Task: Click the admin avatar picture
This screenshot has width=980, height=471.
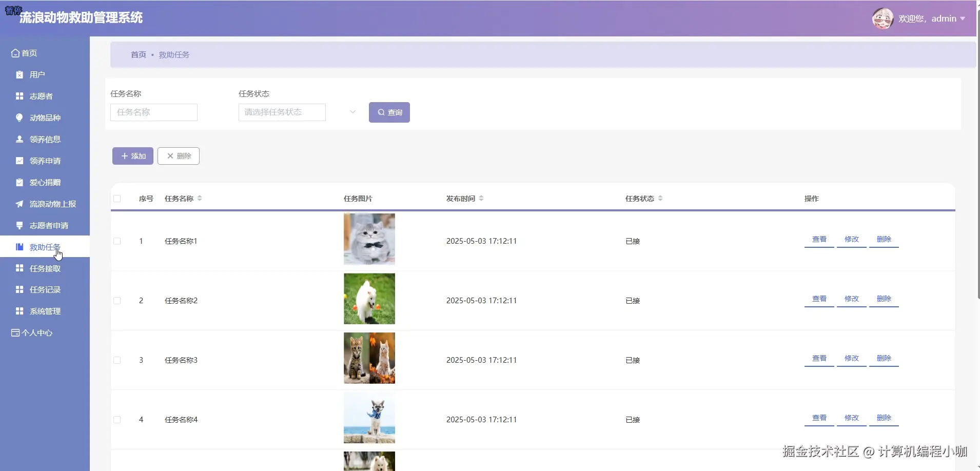Action: tap(883, 19)
